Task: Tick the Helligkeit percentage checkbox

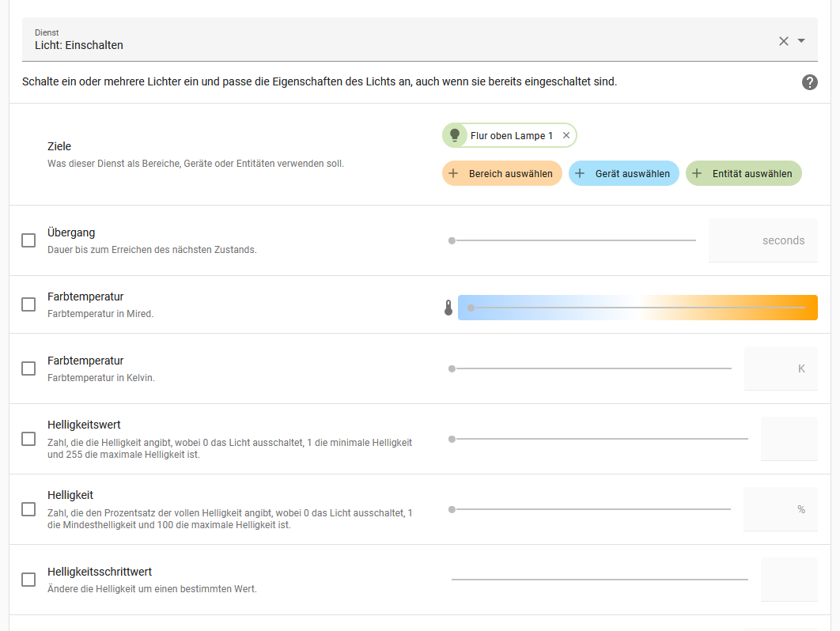Action: (x=28, y=509)
